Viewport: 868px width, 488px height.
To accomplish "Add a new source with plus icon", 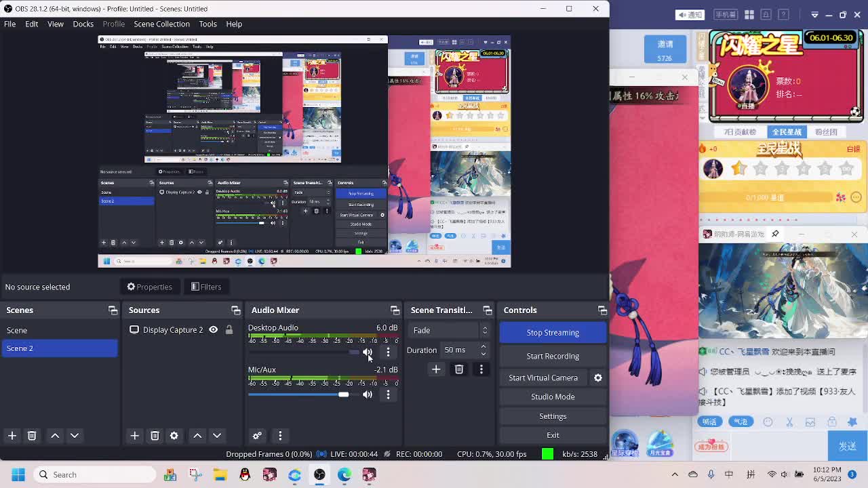I will coord(134,436).
